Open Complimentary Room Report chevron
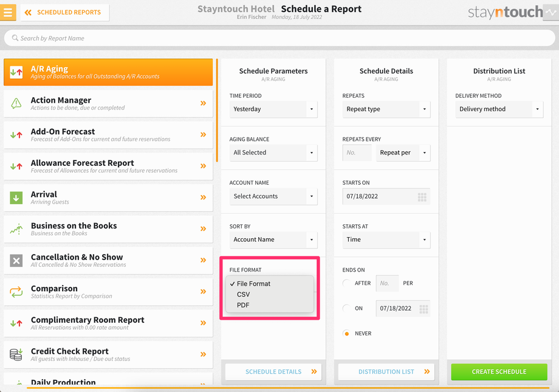This screenshot has width=559, height=392. (203, 323)
